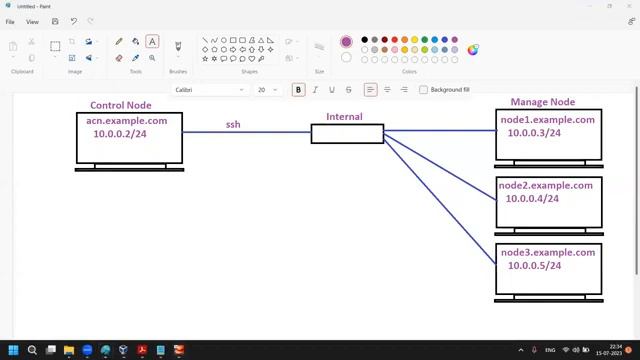Pick the red color swatch
The image size is (640, 360).
[x=395, y=40]
